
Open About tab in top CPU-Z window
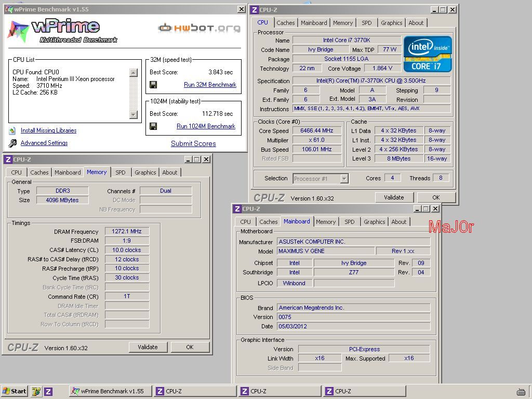416,23
